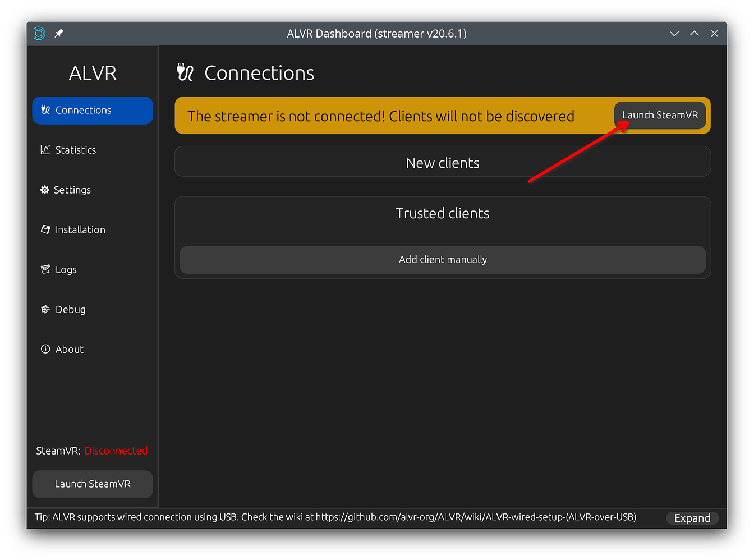754x560 pixels.
Task: Open Logs using its notepad icon
Action: [45, 269]
